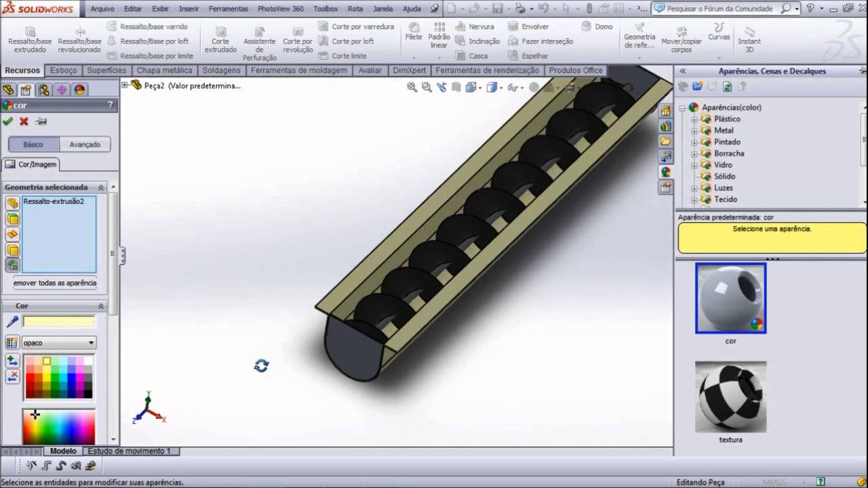Open the Arquivo menu
The image size is (868, 488).
(x=102, y=9)
